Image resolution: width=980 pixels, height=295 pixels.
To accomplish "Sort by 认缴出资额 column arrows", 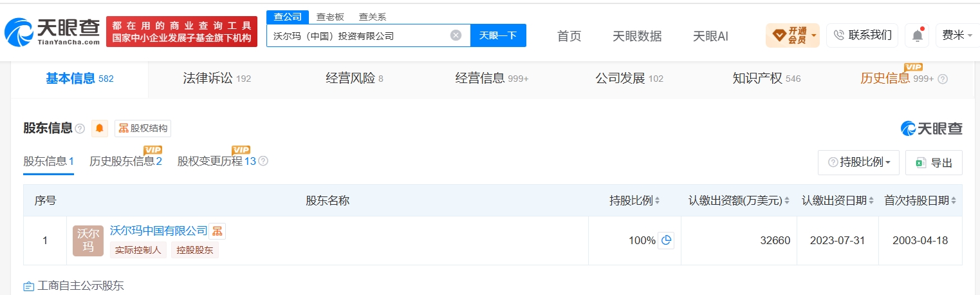I will tap(786, 201).
